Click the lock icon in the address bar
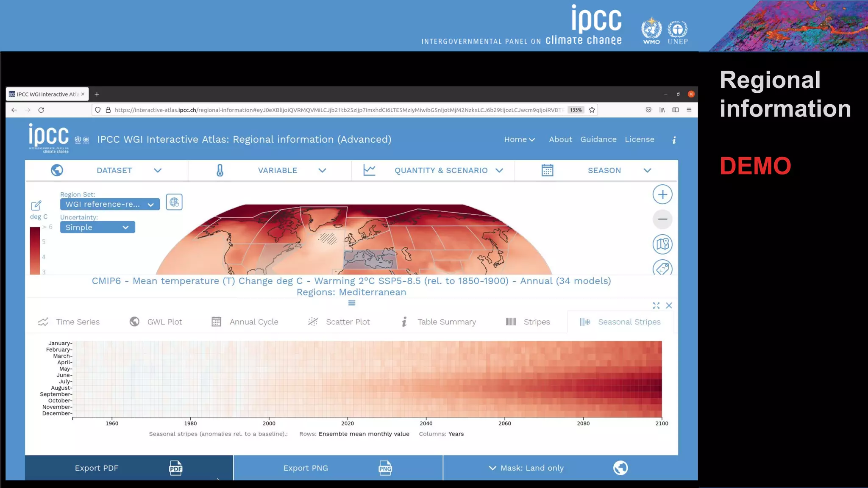Screen dimensions: 868x488 [x=108, y=110]
